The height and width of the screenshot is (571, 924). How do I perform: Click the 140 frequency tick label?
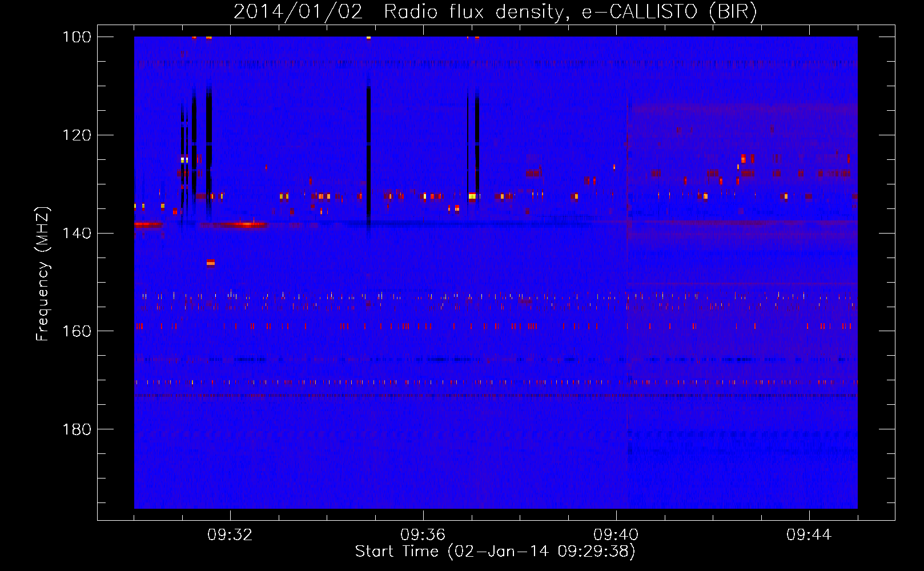tap(77, 234)
